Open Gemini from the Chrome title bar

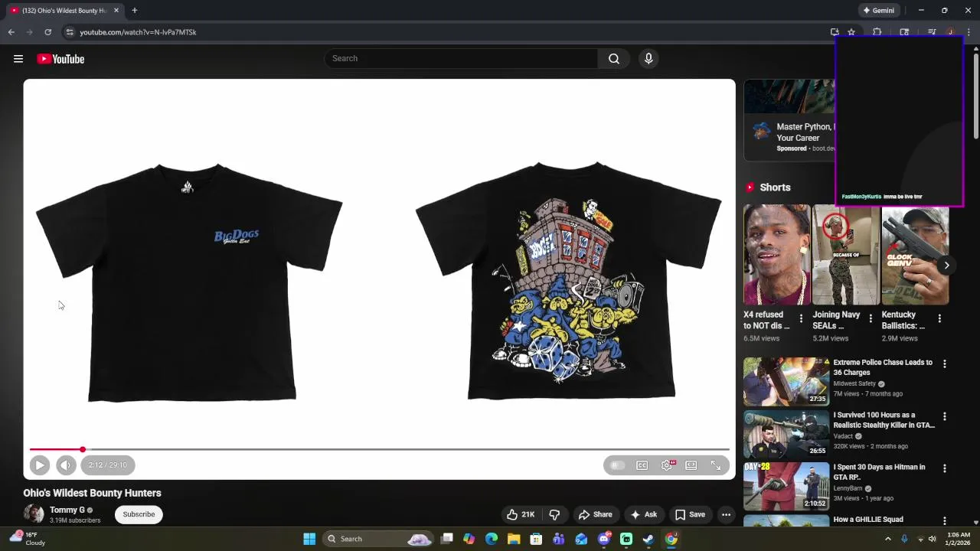point(879,11)
